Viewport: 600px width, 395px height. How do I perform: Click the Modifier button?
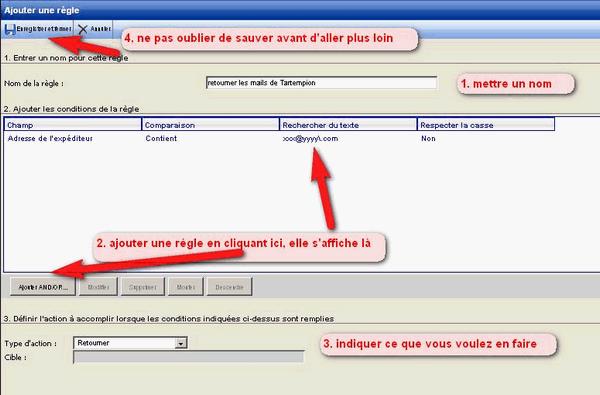pos(98,287)
